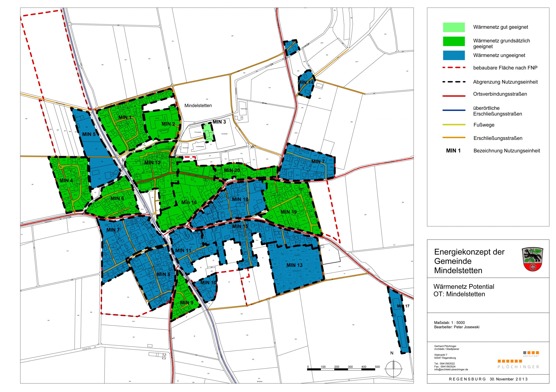Click the Mindelstetten coat of arms emblem
Viewport: 556px width, 392px height.
[532, 260]
